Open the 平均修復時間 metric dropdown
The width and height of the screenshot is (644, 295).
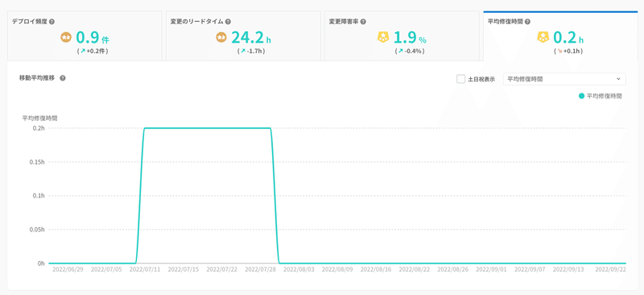click(x=564, y=79)
